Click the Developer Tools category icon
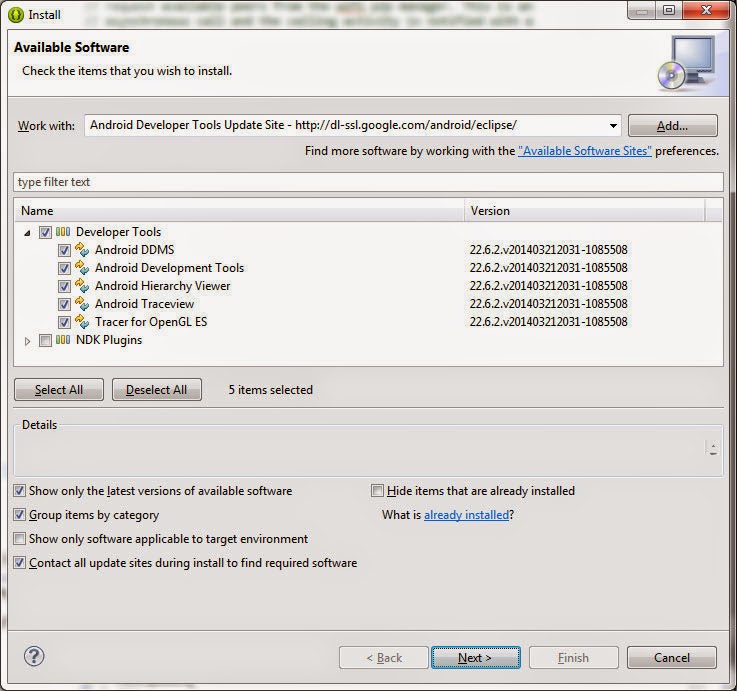The width and height of the screenshot is (737, 691). pyautogui.click(x=63, y=232)
